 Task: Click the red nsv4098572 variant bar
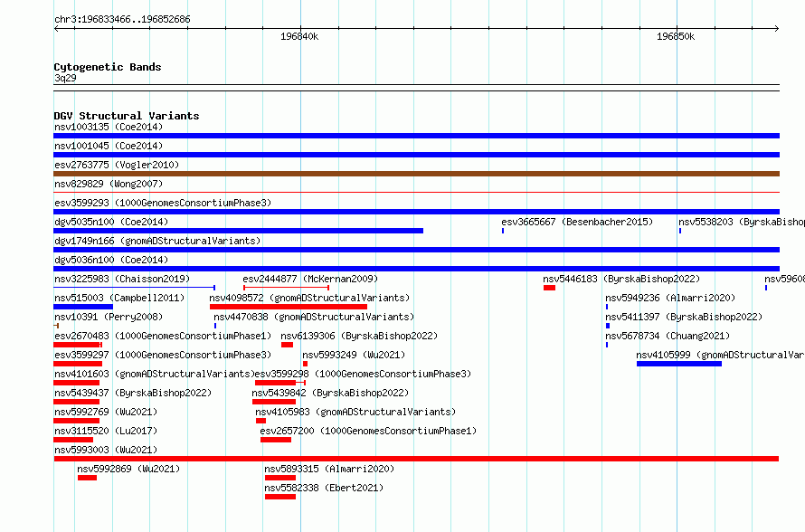point(289,307)
